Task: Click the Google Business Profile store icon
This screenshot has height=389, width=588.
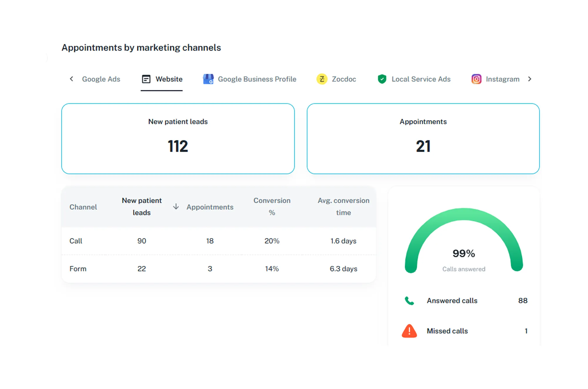Action: coord(208,79)
